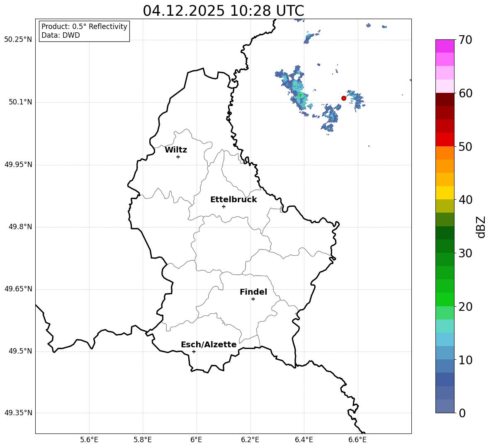
Task: Click the Ettelbruck station cross marker
Action: (224, 206)
